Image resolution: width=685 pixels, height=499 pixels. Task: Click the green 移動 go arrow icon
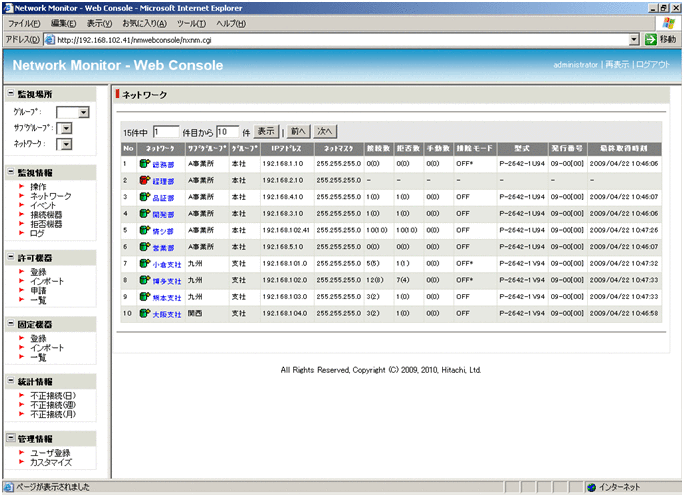(650, 39)
